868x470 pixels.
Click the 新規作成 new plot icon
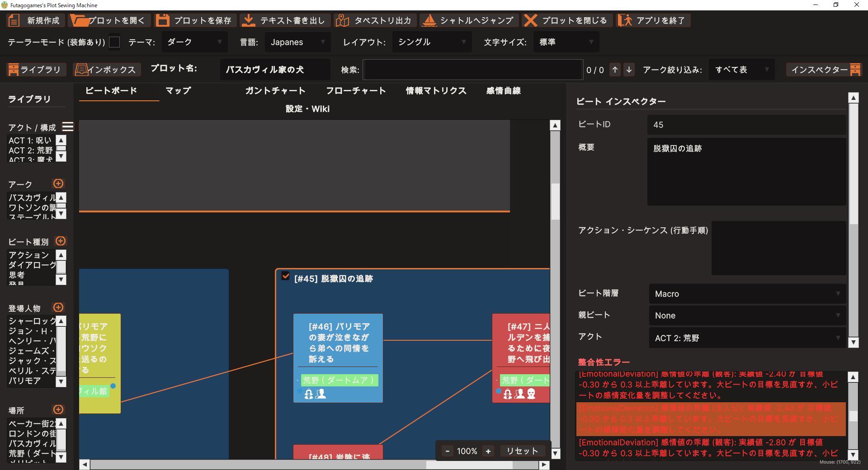click(14, 21)
